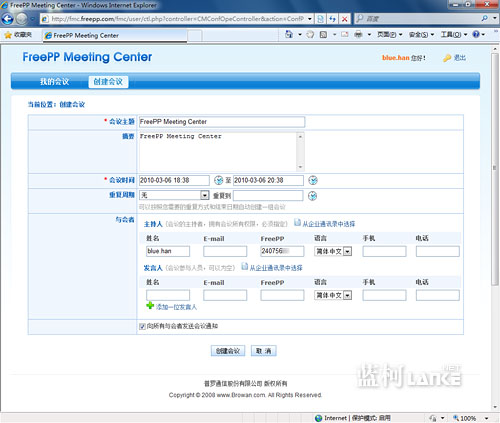Click the meeting end time field

pos(268,180)
